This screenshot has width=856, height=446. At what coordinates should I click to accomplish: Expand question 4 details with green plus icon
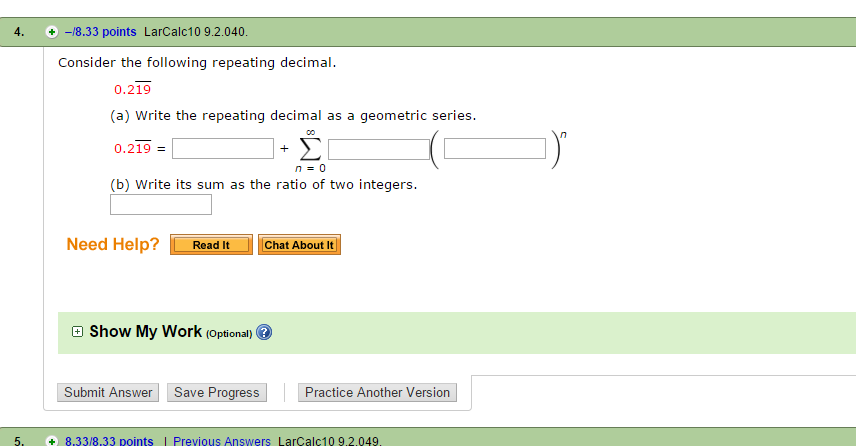point(51,32)
